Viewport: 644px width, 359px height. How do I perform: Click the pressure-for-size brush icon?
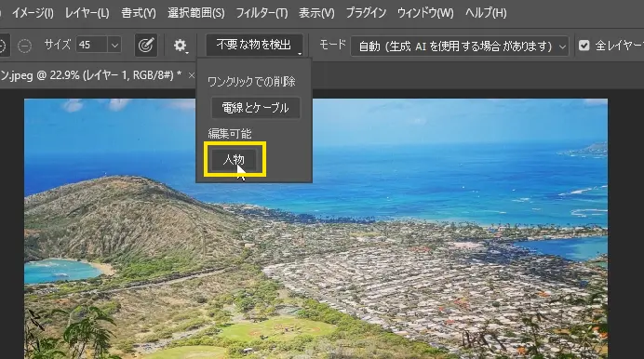[x=146, y=46]
